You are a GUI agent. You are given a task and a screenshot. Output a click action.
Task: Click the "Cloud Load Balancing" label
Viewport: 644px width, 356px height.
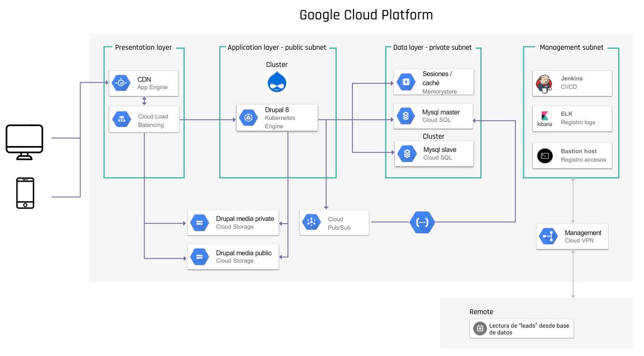(x=153, y=121)
